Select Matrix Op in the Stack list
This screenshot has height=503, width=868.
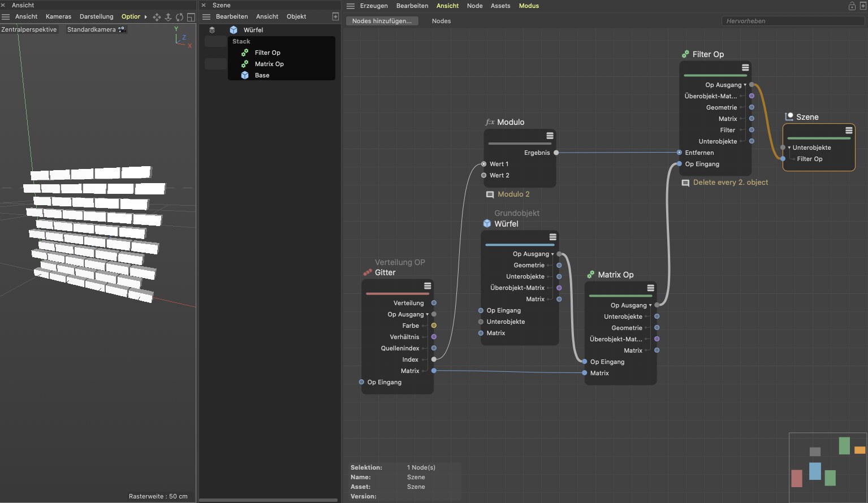(269, 64)
